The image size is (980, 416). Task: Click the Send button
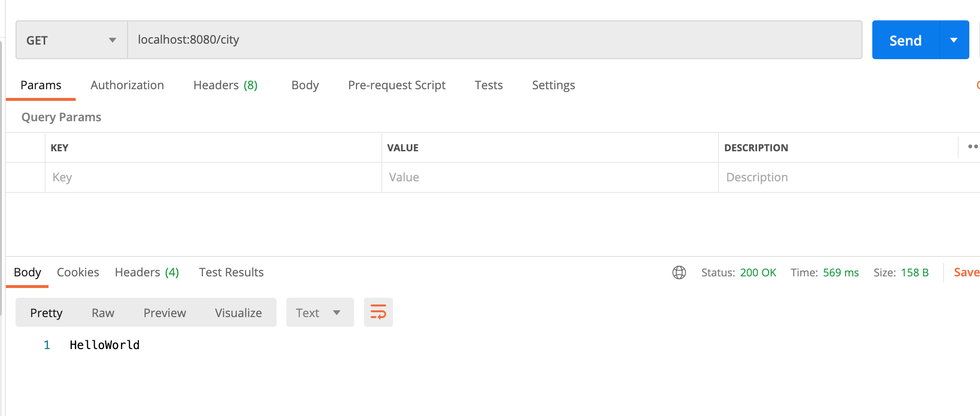[x=906, y=40]
